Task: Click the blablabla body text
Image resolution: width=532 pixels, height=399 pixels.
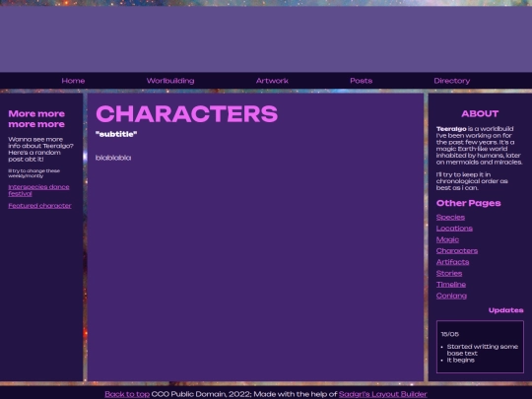Action: click(x=113, y=158)
